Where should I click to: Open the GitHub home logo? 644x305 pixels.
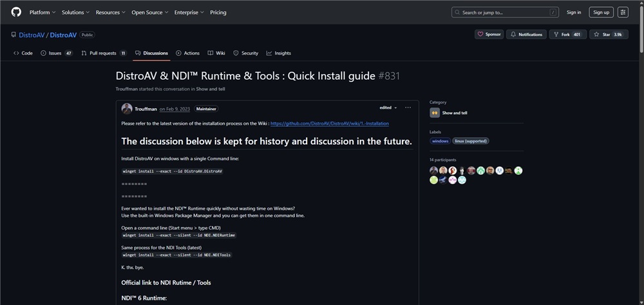pyautogui.click(x=16, y=12)
